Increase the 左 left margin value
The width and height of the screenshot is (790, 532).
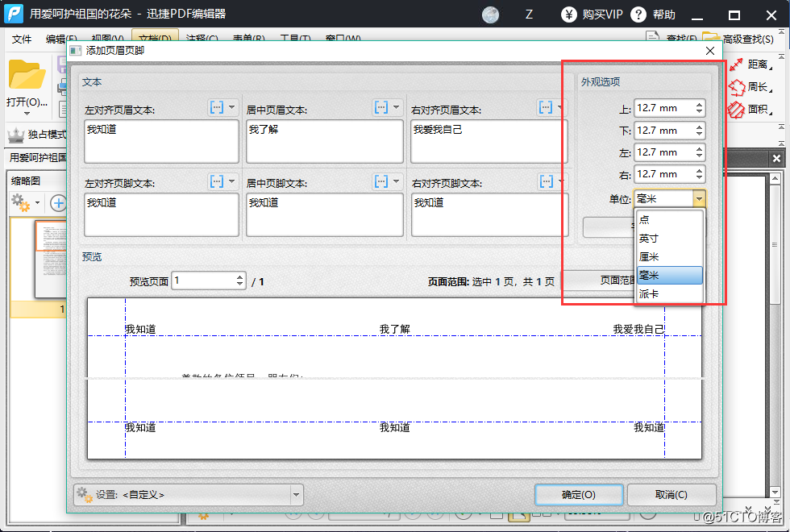click(x=700, y=149)
